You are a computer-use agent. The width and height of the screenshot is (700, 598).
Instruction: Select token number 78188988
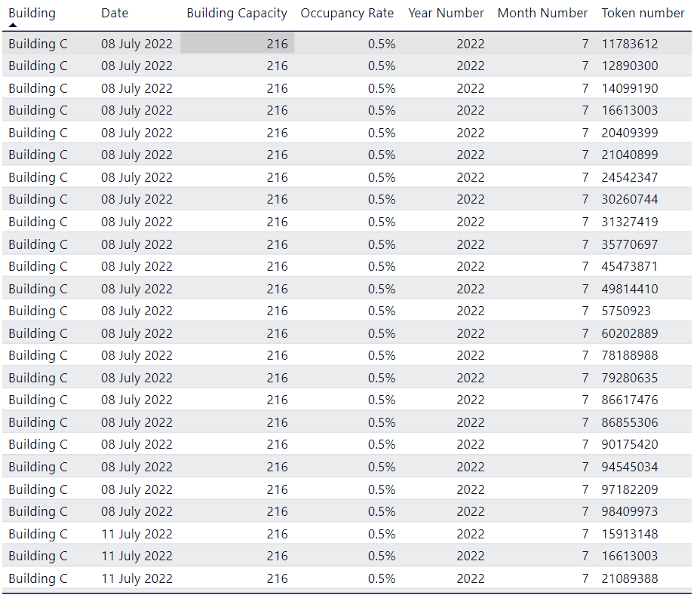pyautogui.click(x=629, y=356)
